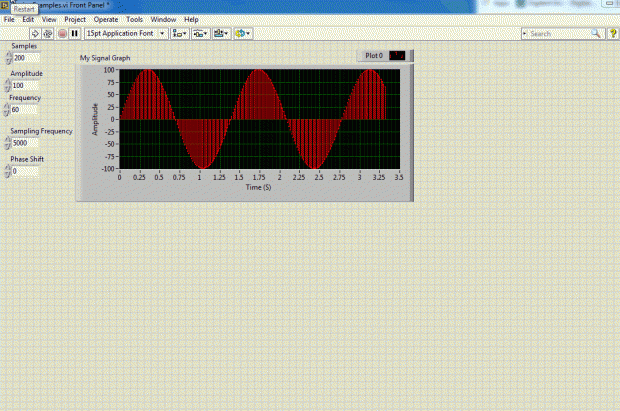This screenshot has height=411, width=620.
Task: Open the File menu
Action: point(9,19)
